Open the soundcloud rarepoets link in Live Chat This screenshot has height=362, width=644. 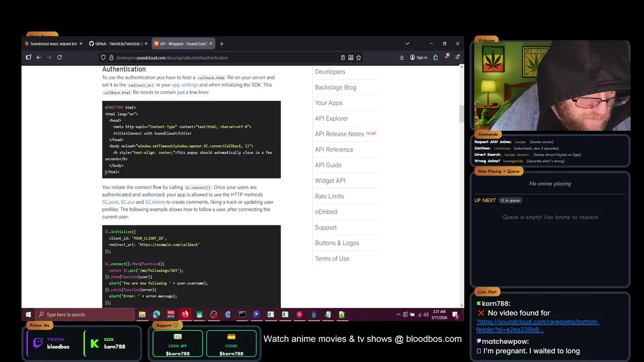(x=538, y=326)
